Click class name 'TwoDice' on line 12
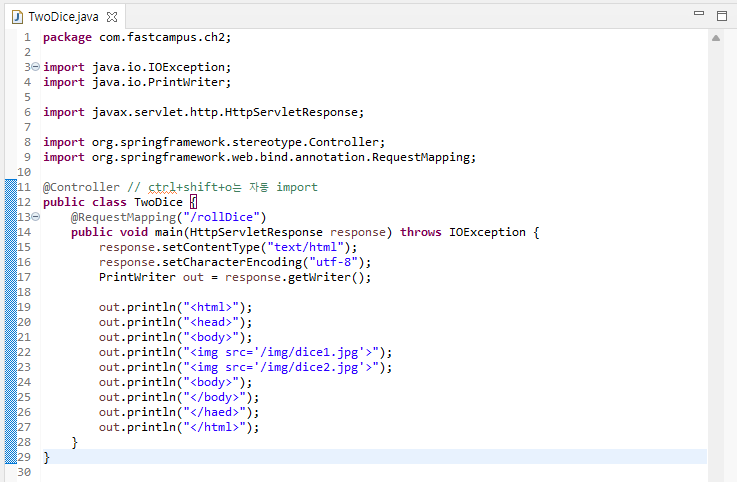The width and height of the screenshot is (737, 482). [158, 202]
